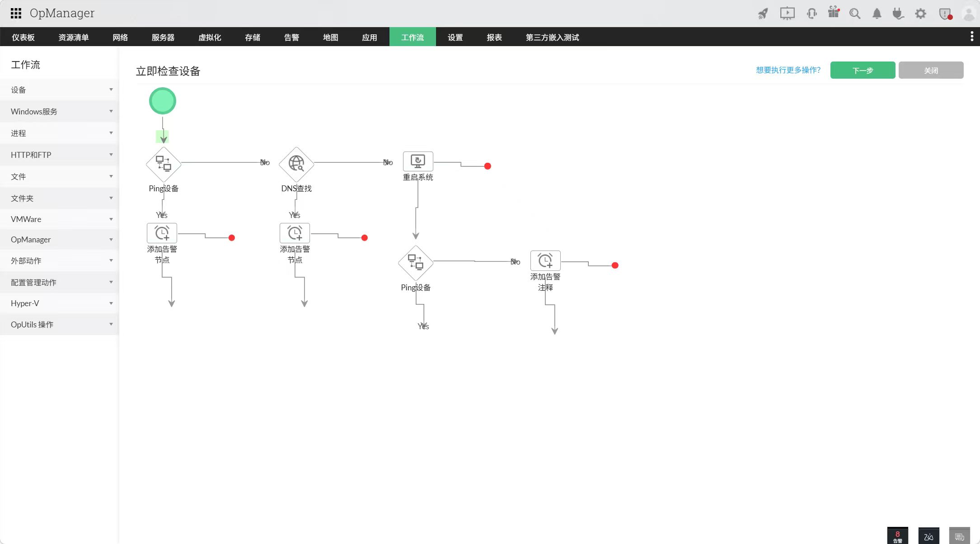Click the 重启系统 monitor node
This screenshot has width=980, height=544.
[417, 161]
